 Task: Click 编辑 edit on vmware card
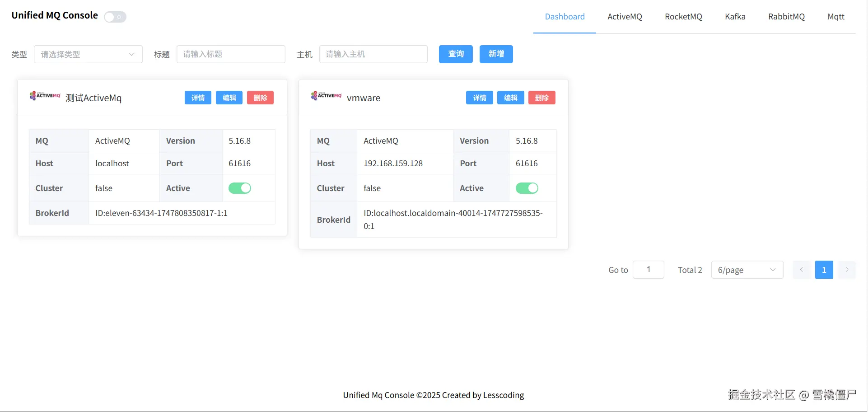point(510,98)
